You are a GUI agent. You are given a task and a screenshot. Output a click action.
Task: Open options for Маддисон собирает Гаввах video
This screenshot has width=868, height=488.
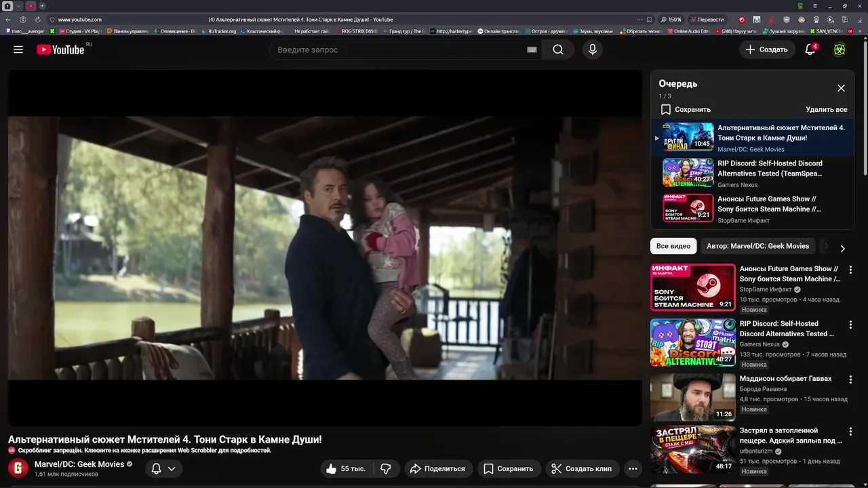coord(850,380)
